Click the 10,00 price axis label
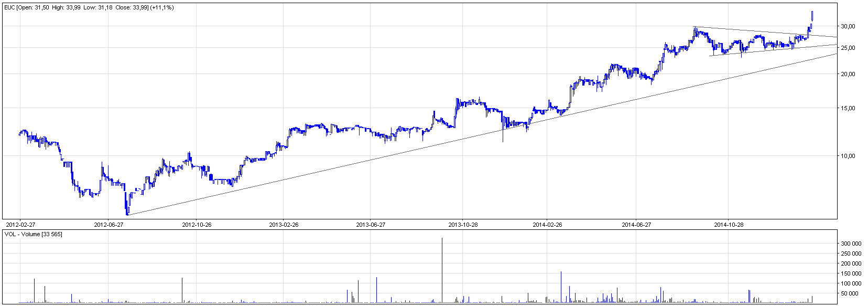 click(848, 156)
